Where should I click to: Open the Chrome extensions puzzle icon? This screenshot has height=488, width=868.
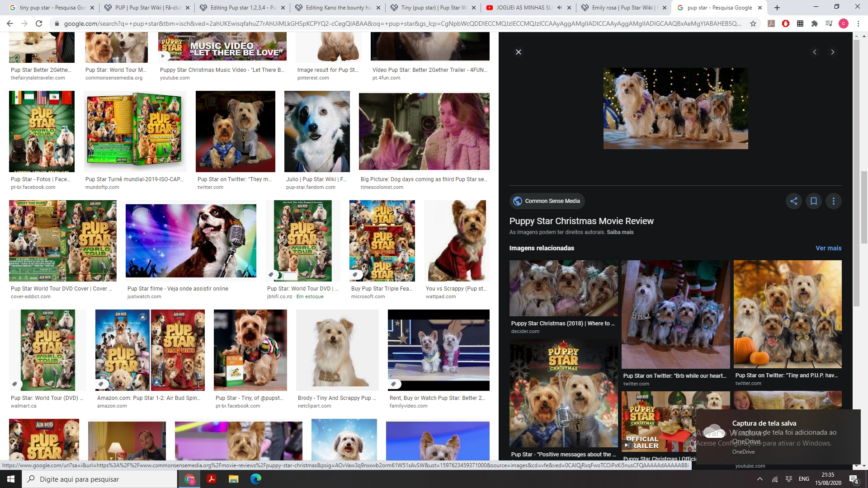point(815,23)
